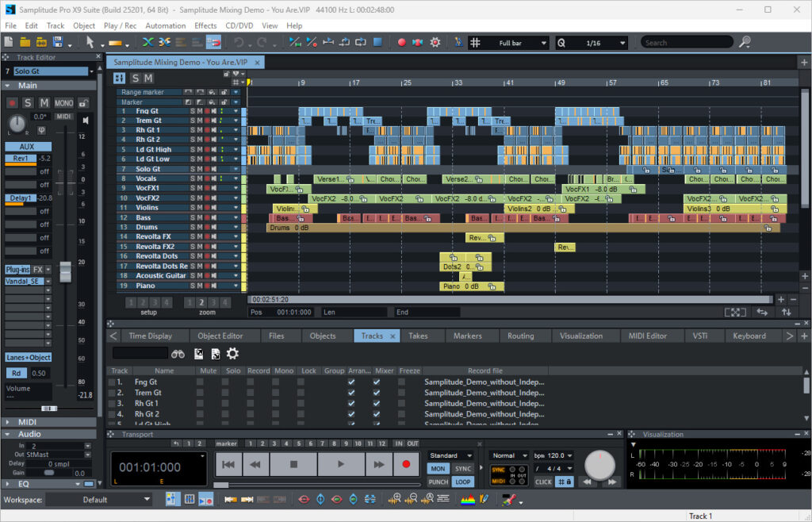812x522 pixels.
Task: Zoom out waveform with magnifier minus icon
Action: coord(411,499)
